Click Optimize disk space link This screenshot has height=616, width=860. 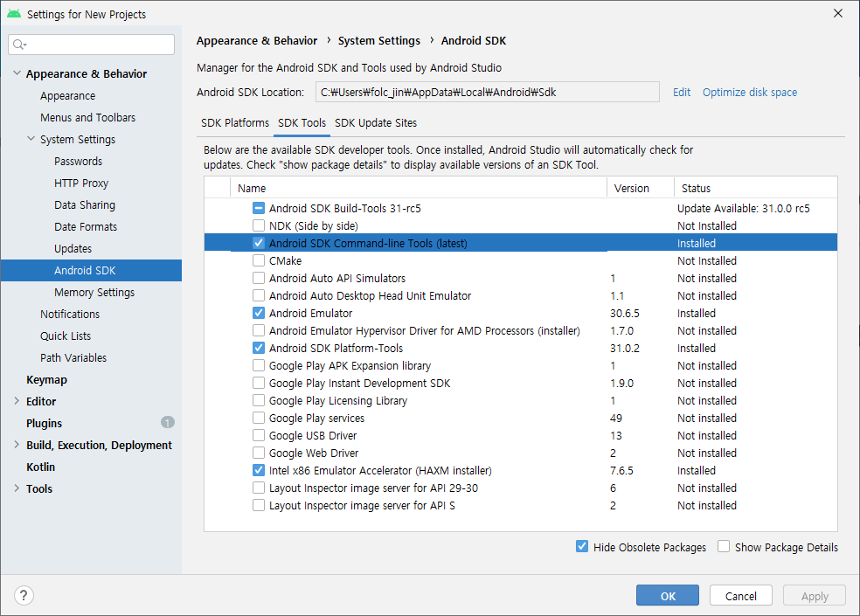(750, 92)
